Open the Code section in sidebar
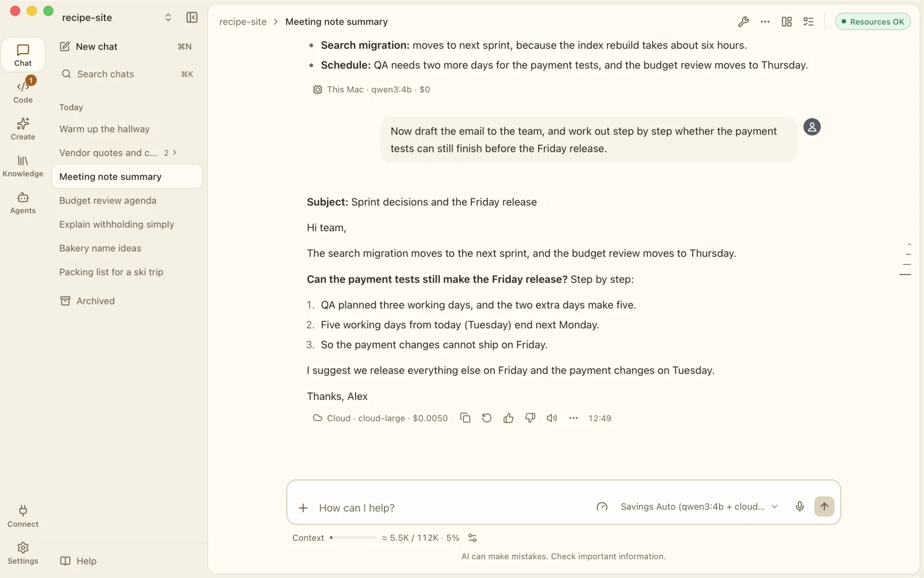 (x=23, y=91)
